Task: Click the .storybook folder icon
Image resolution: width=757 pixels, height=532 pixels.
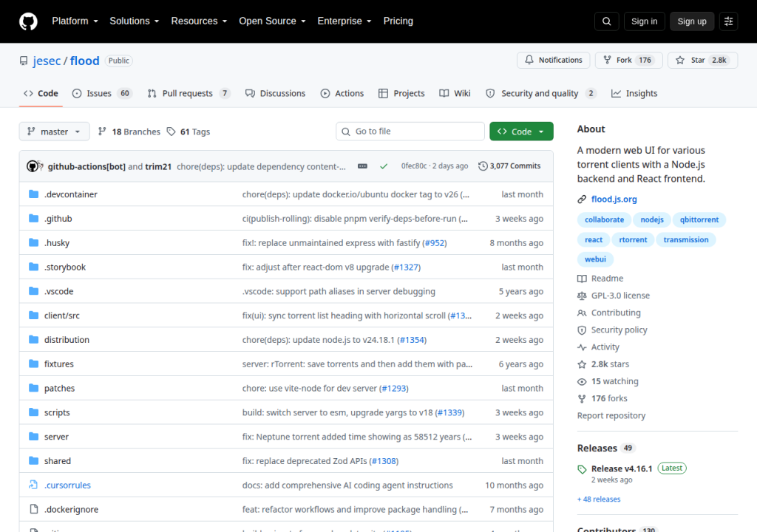Action: coord(33,267)
